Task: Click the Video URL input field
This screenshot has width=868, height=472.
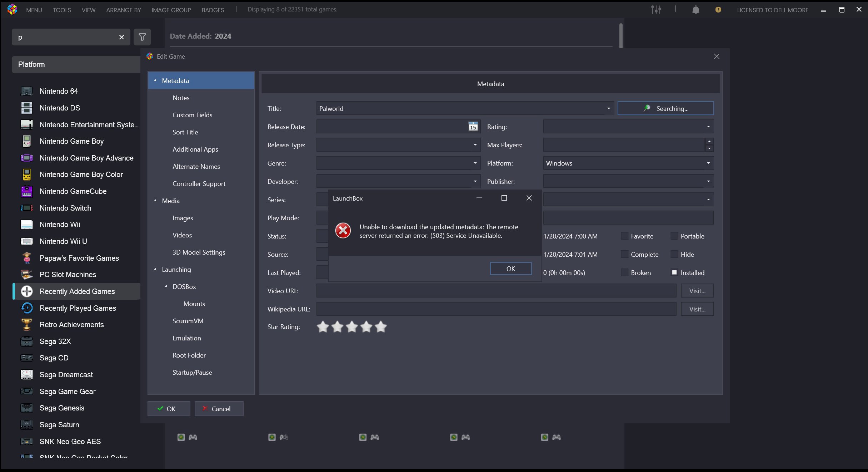Action: (496, 291)
